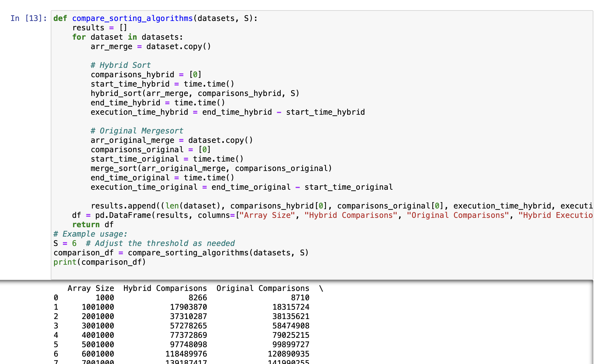Screen dimensions: 595x364
Task: Click the return df statement
Action: pos(92,224)
